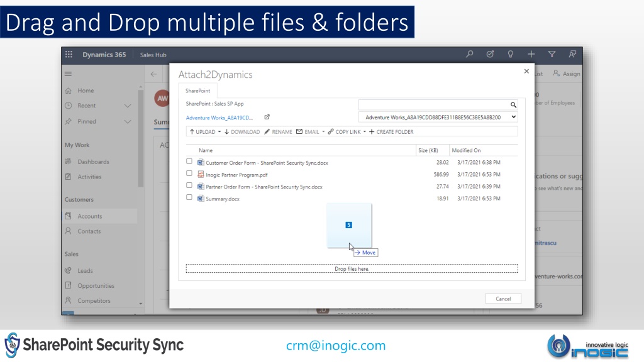Click the Drop files here zone
Image resolution: width=644 pixels, height=362 pixels.
point(352,269)
